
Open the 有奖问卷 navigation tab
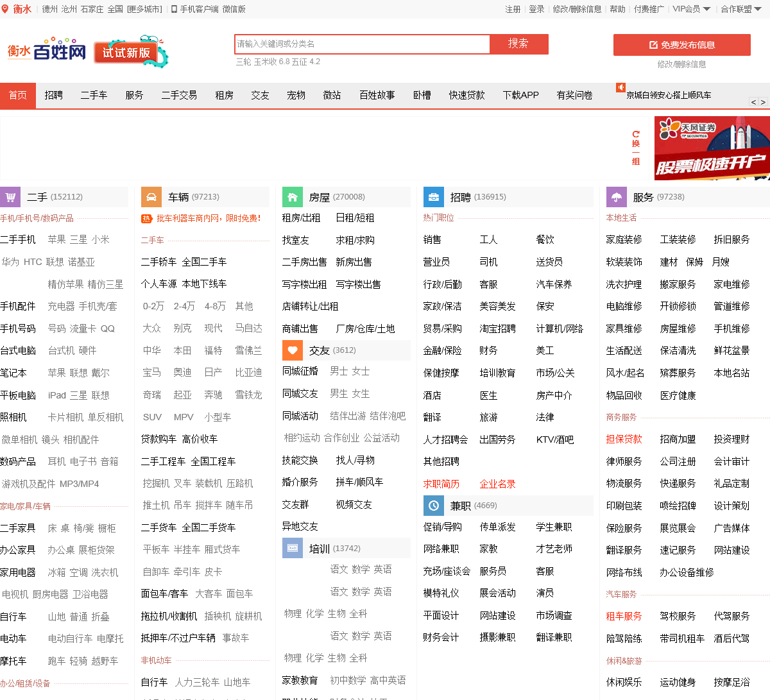[x=575, y=95]
